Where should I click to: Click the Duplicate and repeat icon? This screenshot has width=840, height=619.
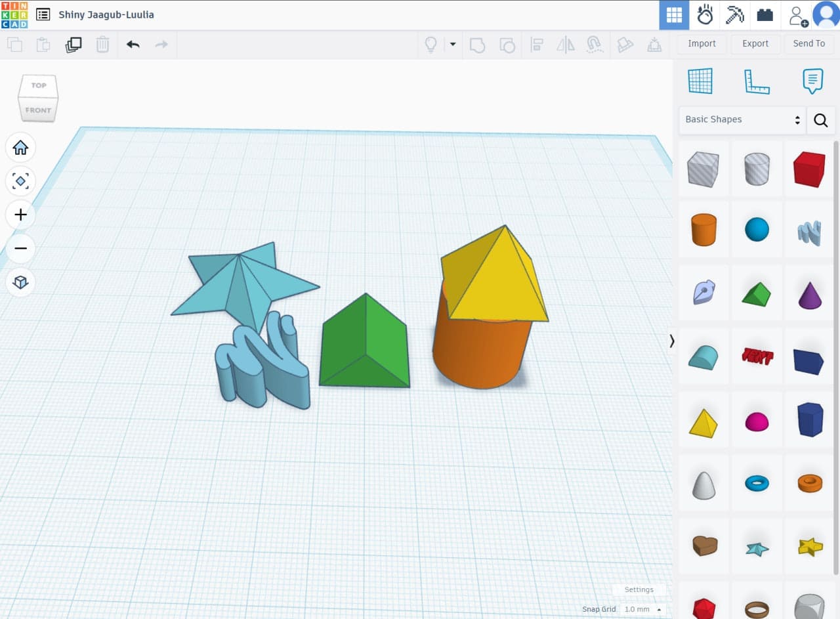(x=73, y=45)
